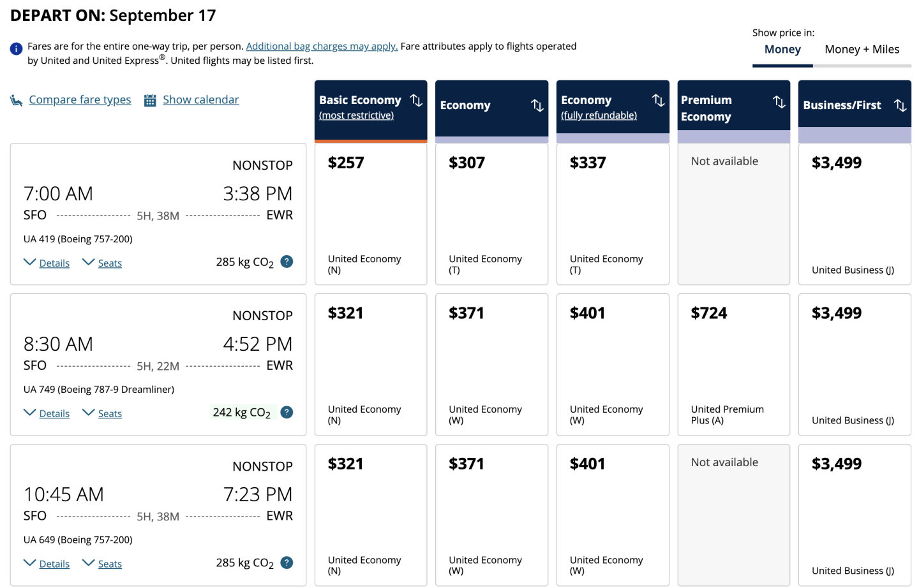The image size is (919, 588).
Task: Click CO2 help icon for UA 649
Action: click(x=287, y=562)
